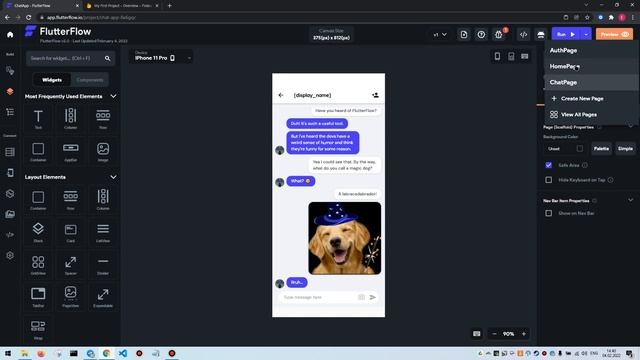Open the home dashboard icon in sidebar
This screenshot has height=360, width=640.
10,35
